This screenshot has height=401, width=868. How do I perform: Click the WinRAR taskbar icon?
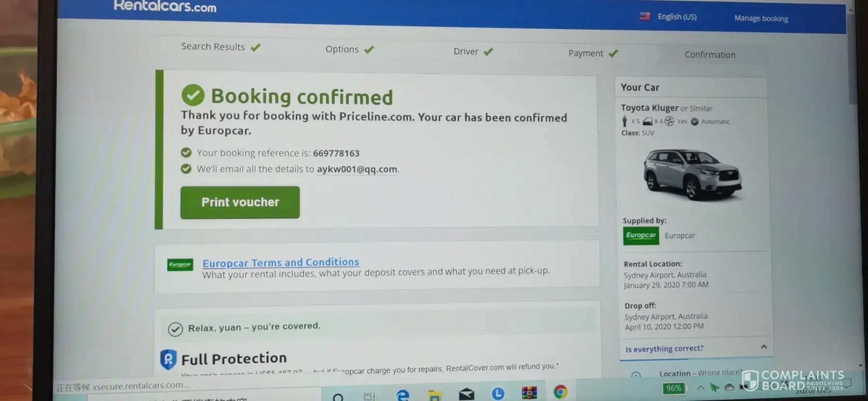[x=529, y=393]
